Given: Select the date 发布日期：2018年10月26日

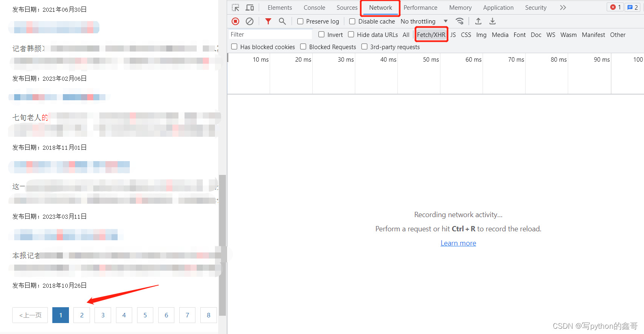Looking at the screenshot, I should pos(49,286).
